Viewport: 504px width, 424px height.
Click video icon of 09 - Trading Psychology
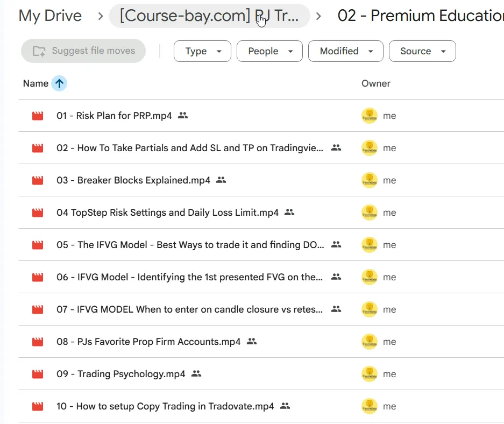click(x=38, y=374)
